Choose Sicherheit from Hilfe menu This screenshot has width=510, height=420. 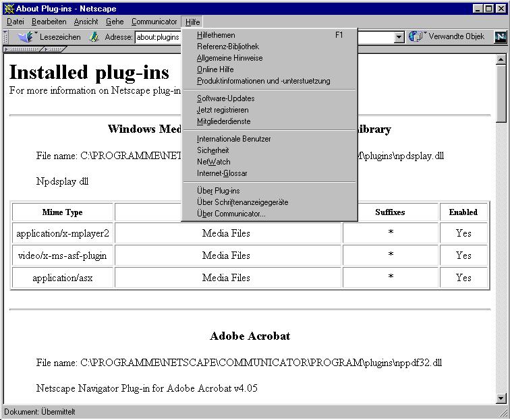coord(269,150)
